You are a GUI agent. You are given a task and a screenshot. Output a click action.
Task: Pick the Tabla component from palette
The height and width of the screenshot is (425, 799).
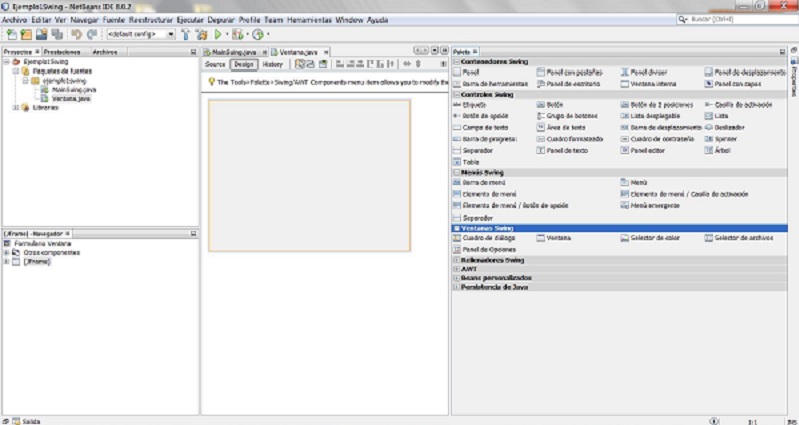(x=470, y=161)
